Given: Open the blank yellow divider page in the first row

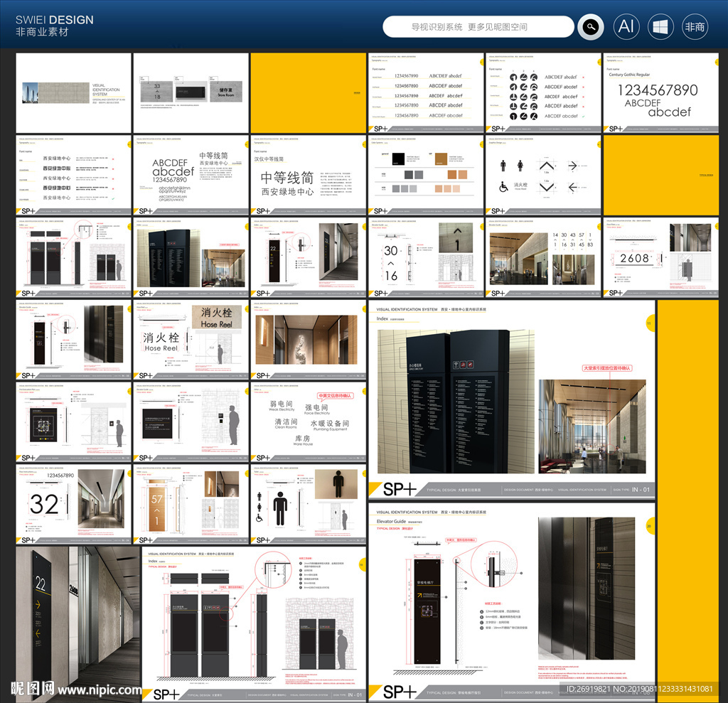Looking at the screenshot, I should pyautogui.click(x=309, y=93).
